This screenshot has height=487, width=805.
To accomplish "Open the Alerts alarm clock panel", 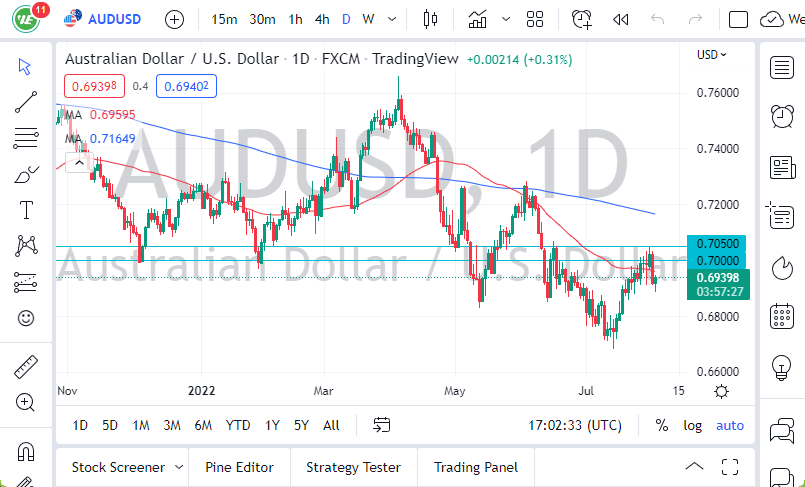I will [x=782, y=116].
